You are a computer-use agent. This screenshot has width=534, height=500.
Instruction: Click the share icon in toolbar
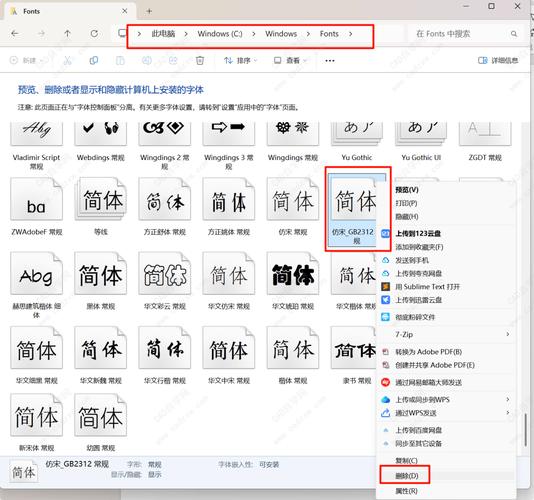(x=173, y=61)
